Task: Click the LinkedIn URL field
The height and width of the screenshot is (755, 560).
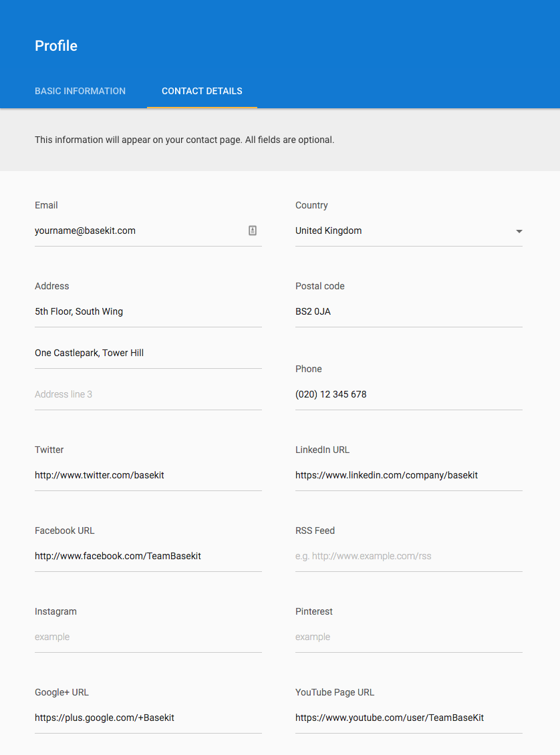Action: pos(409,475)
